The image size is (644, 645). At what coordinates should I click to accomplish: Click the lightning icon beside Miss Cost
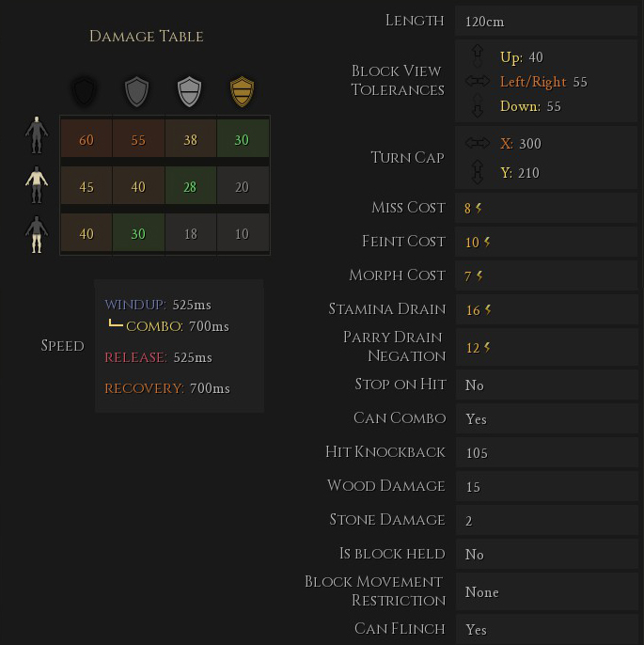pos(479,209)
